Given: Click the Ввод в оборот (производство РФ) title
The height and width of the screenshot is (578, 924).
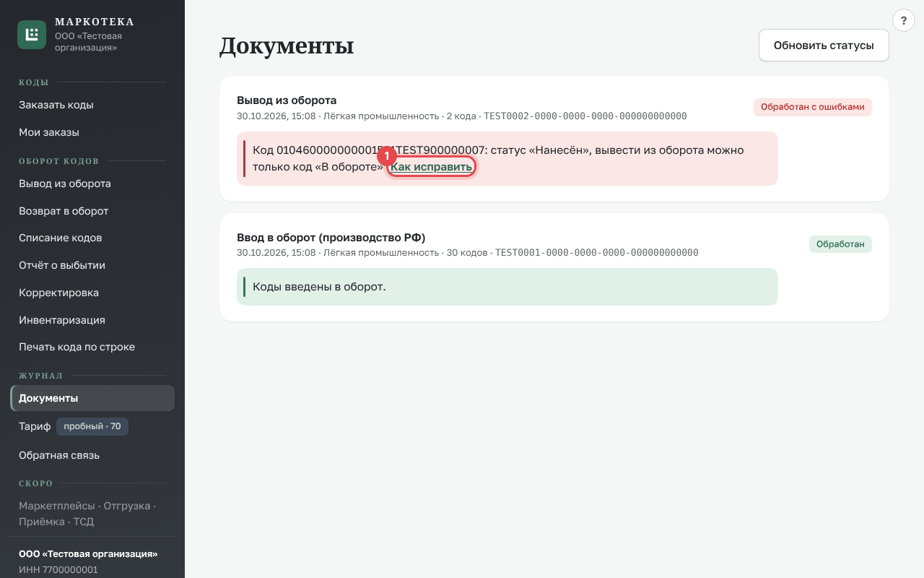Looking at the screenshot, I should point(331,238).
